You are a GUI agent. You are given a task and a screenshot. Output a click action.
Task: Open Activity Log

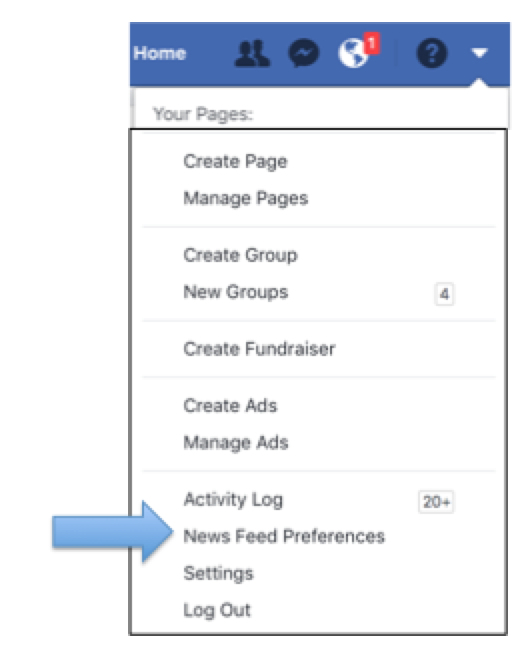coord(233,499)
